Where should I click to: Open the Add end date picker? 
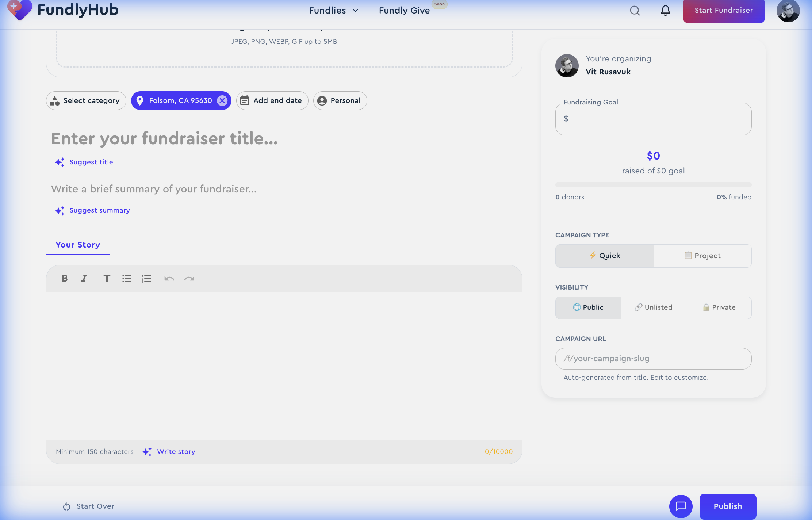pyautogui.click(x=272, y=100)
